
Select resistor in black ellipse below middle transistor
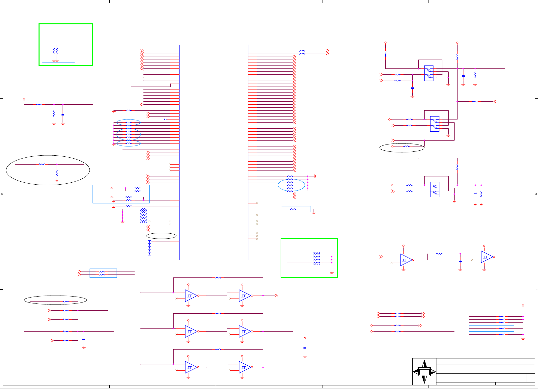pyautogui.click(x=407, y=146)
